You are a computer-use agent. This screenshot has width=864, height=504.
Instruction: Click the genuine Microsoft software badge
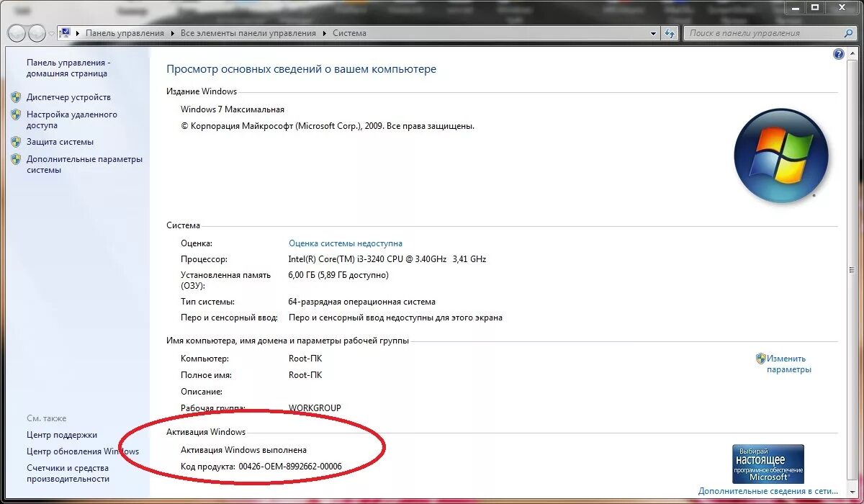coord(768,463)
